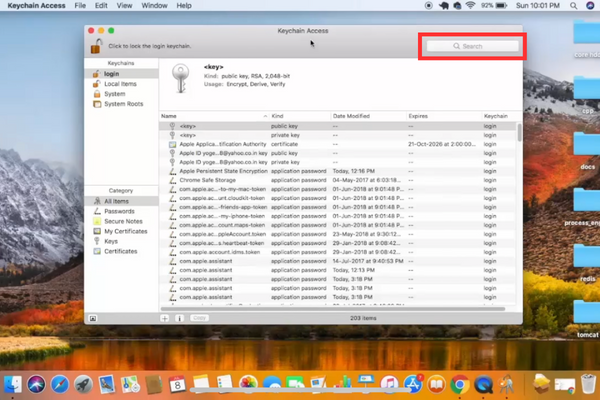Open the Mail stamp icon in the Dock

(x=107, y=384)
